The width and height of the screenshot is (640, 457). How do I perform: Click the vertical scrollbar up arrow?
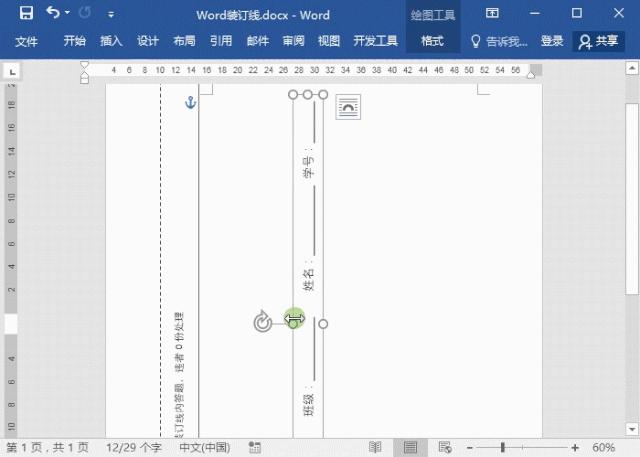(x=632, y=68)
